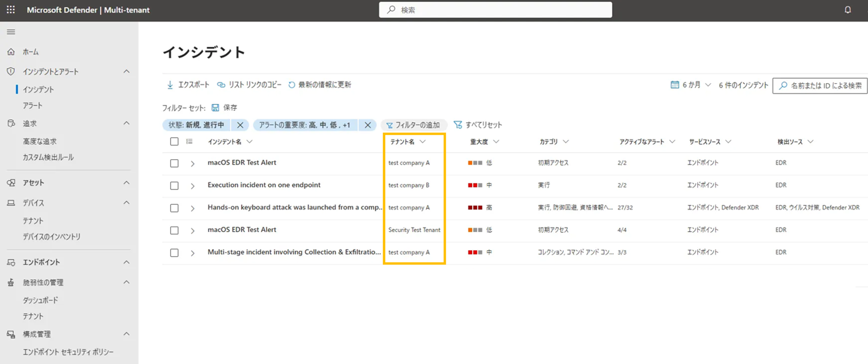Click the Security Test Tenant cell
868x364 pixels.
(414, 230)
